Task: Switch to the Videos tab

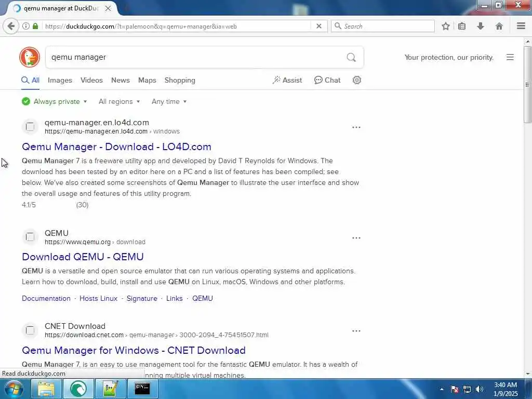Action: (91, 80)
